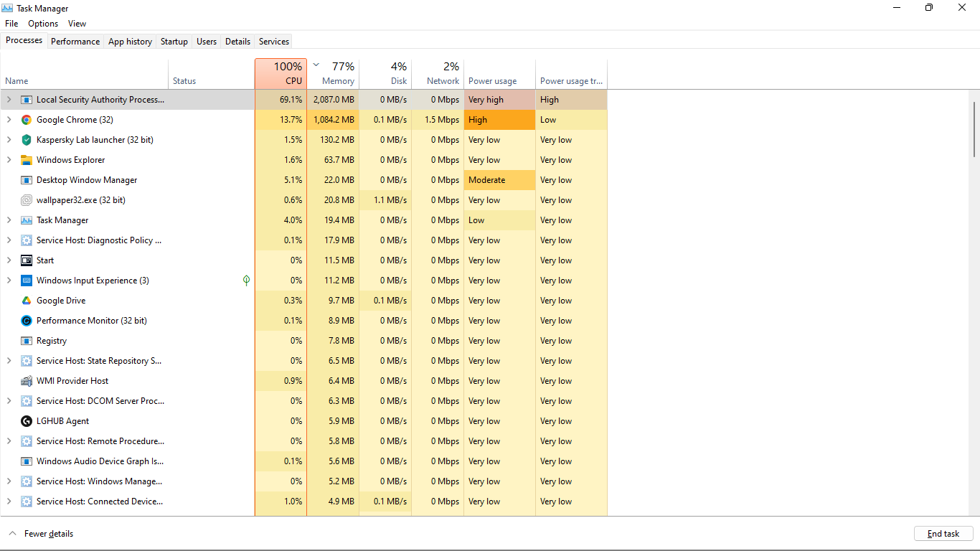Click the 2,087.0 MB memory cell
Image resolution: width=980 pixels, height=551 pixels.
point(333,100)
